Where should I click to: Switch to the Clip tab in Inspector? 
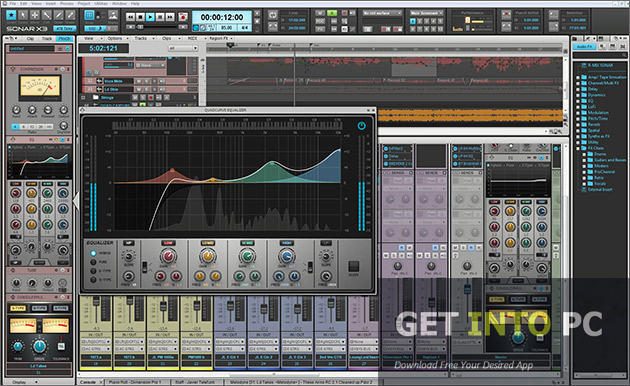coord(31,39)
